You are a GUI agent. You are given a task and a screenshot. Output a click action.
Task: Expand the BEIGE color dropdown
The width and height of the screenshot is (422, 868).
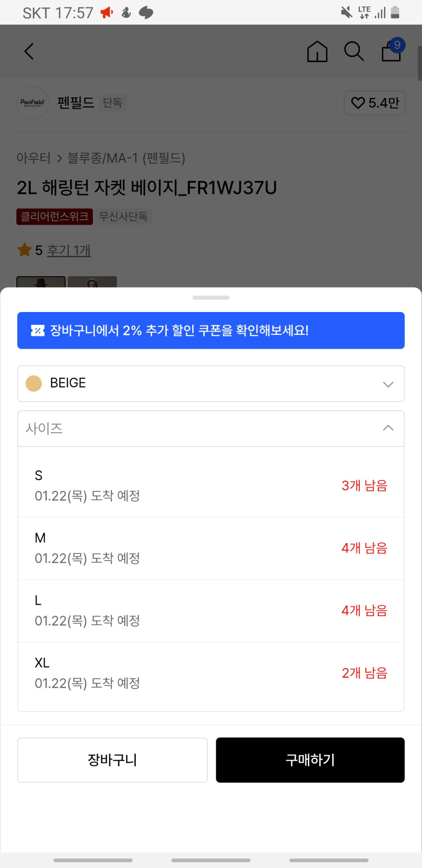tap(211, 384)
